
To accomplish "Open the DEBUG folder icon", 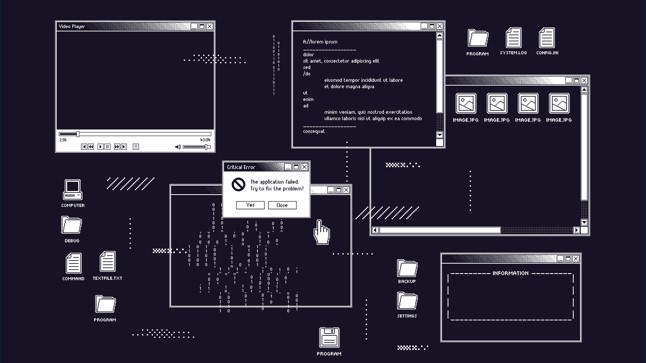I will click(x=72, y=225).
